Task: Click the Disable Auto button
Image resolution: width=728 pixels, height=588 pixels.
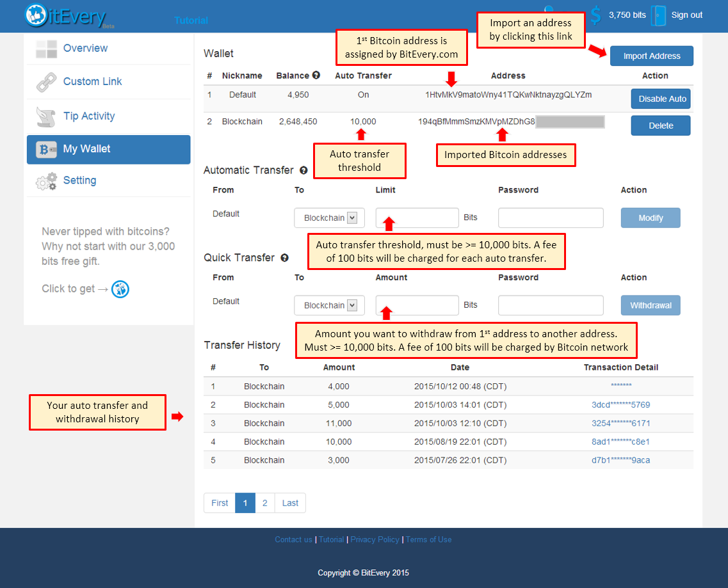Action: tap(660, 99)
